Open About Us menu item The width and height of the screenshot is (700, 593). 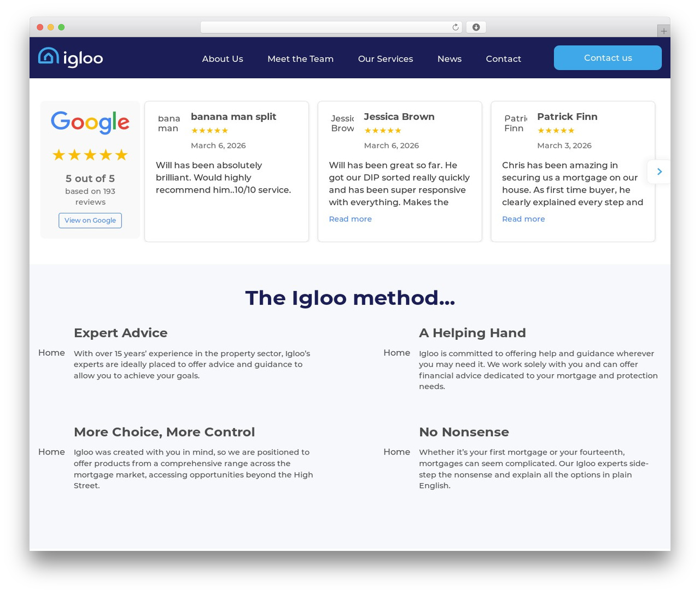pyautogui.click(x=223, y=59)
